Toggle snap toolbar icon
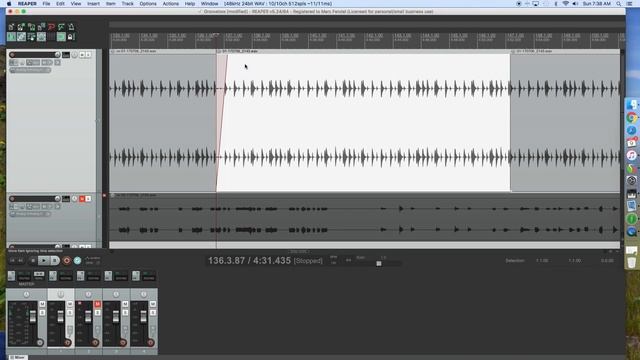Screen dimensions: 640x360 click(x=61, y=37)
